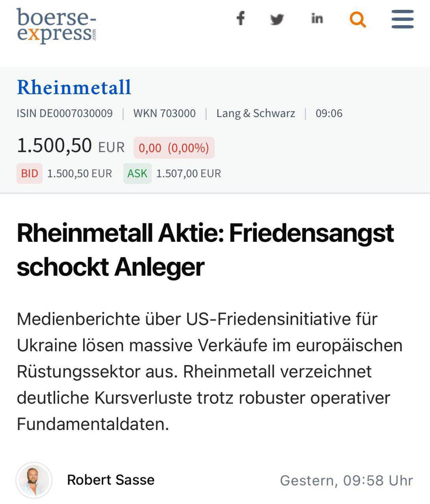Click Robert Sasse's author avatar
The height and width of the screenshot is (504, 430).
(34, 480)
